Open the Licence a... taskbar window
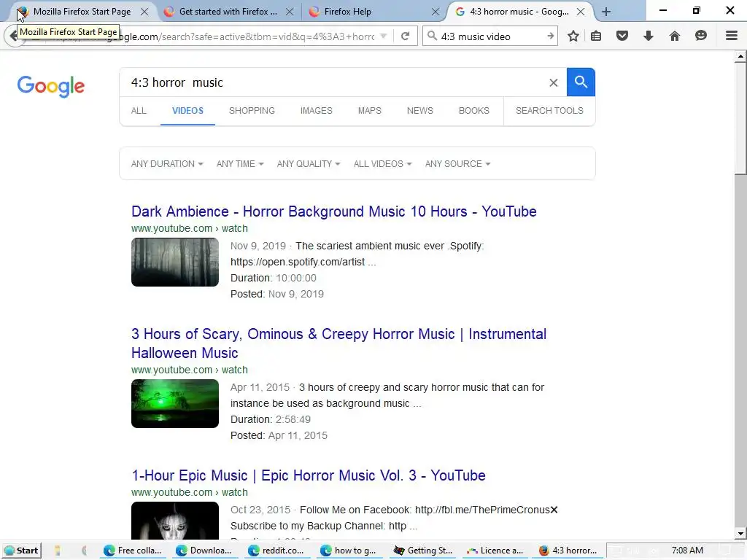Viewport: 747px width, 560px height. pos(495,551)
